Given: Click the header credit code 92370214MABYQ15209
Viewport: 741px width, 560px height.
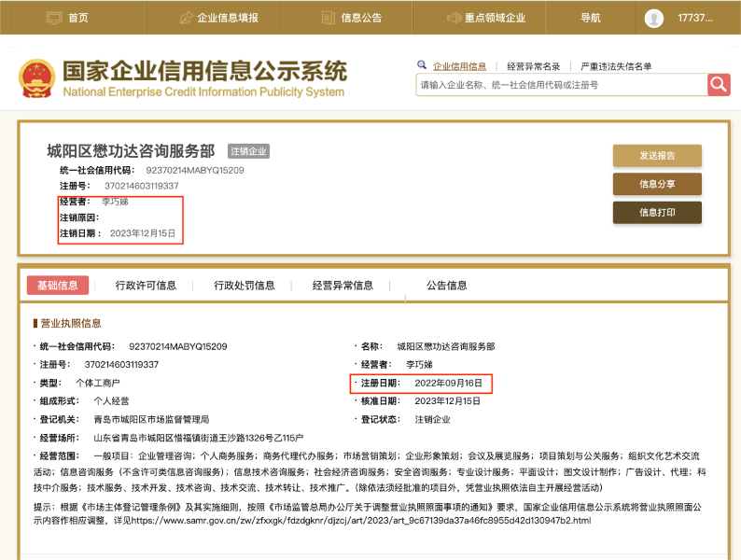Looking at the screenshot, I should 195,170.
